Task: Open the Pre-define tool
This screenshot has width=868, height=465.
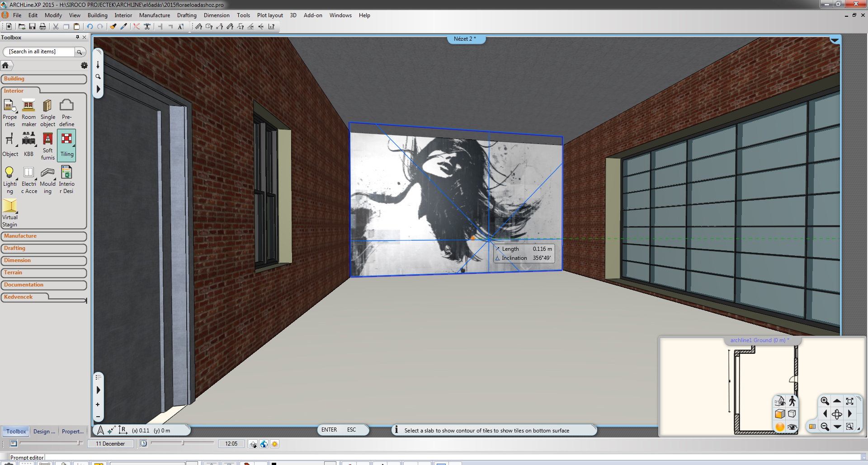Action: [x=66, y=113]
